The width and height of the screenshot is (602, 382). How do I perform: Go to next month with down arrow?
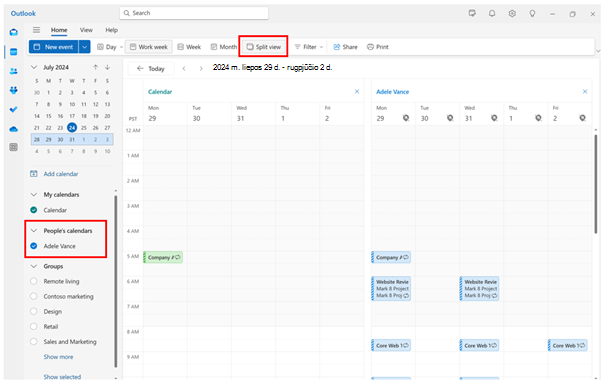[108, 67]
